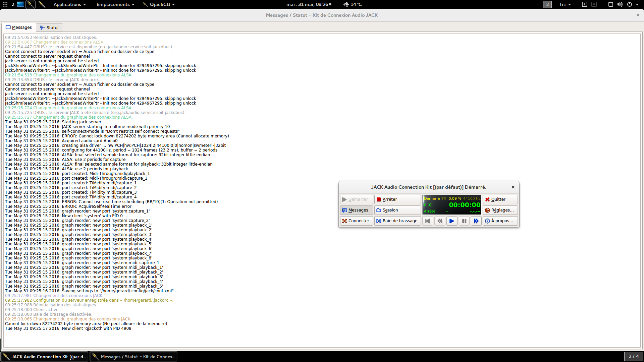Expand the Applications menu
The image size is (644, 362).
[x=69, y=4]
